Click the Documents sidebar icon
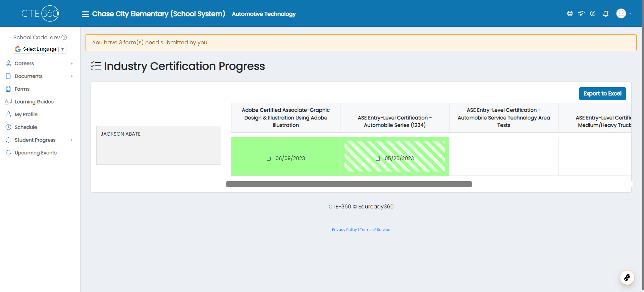Screen dimensions: 644x292 [x=8, y=76]
